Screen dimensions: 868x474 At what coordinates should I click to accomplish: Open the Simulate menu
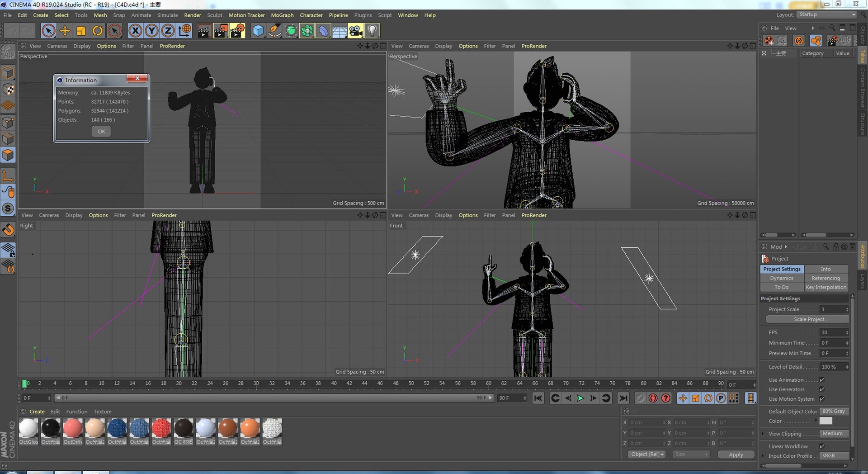168,15
